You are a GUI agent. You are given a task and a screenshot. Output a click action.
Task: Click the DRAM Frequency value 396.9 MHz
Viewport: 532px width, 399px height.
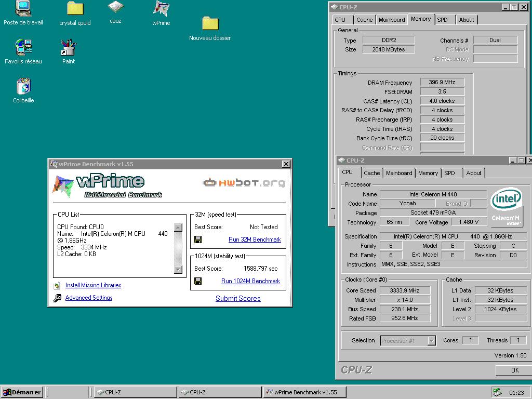click(x=442, y=82)
